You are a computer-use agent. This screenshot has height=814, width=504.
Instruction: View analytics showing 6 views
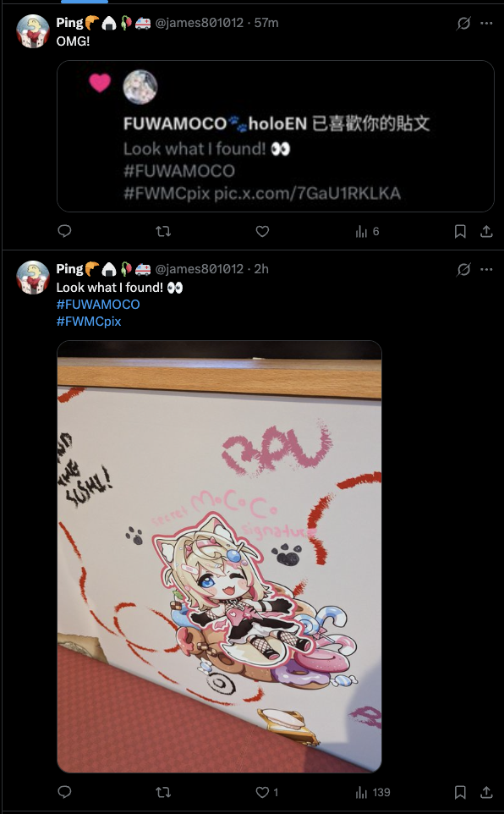pyautogui.click(x=368, y=232)
